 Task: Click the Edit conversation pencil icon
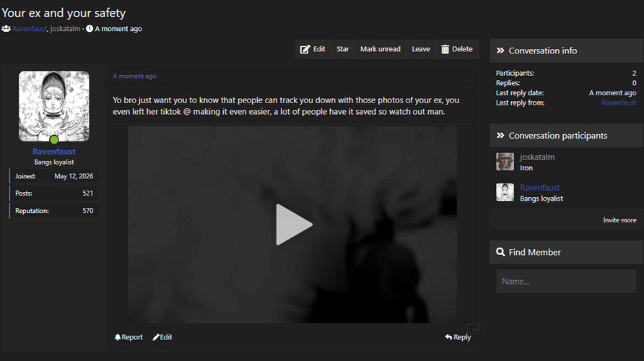click(305, 49)
